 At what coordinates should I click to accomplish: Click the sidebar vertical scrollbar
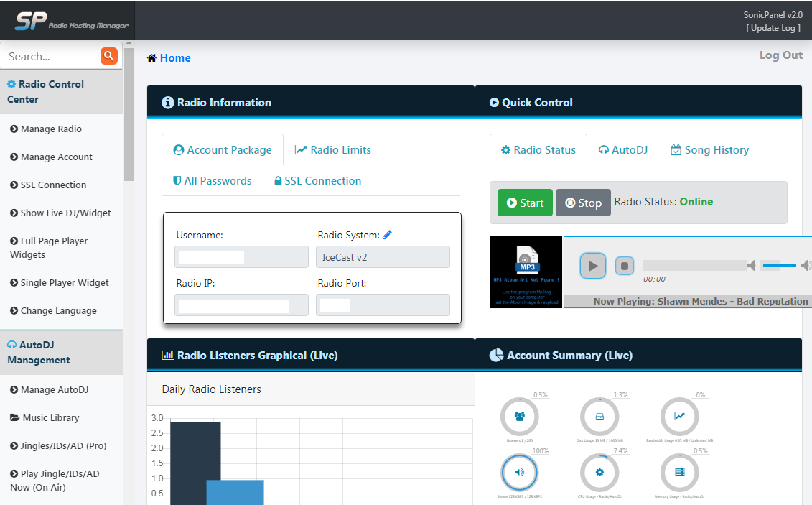129,114
